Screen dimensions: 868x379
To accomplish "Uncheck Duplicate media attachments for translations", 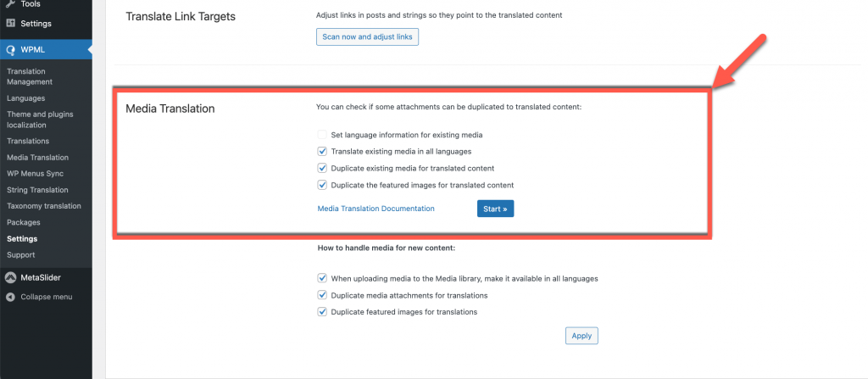I will coord(322,295).
